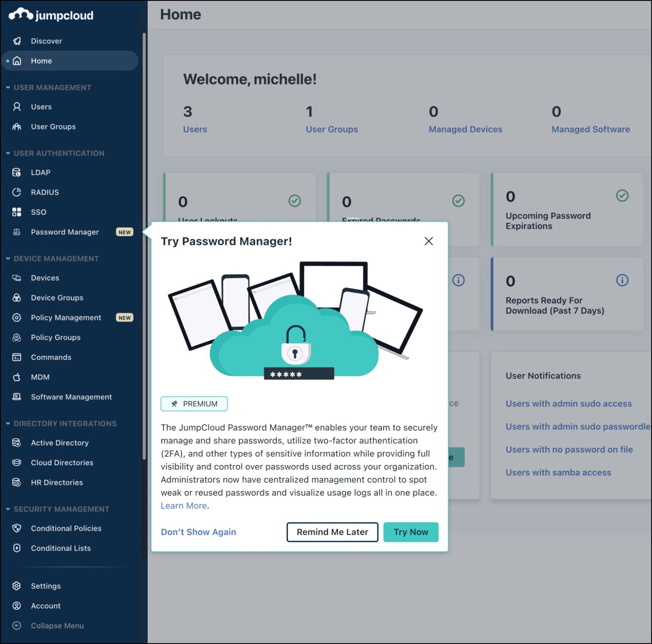Switch to the Home menu item
Screen dimensions: 652x644
click(41, 61)
